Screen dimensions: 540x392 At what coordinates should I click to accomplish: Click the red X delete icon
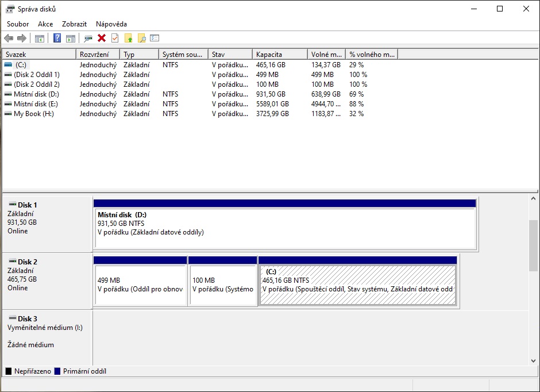pos(102,39)
